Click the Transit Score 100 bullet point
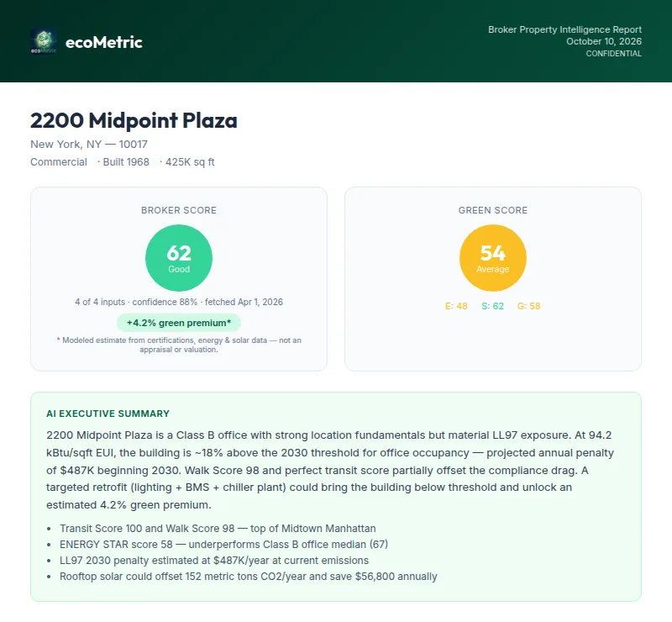Image resolution: width=672 pixels, height=622 pixels. 218,529
